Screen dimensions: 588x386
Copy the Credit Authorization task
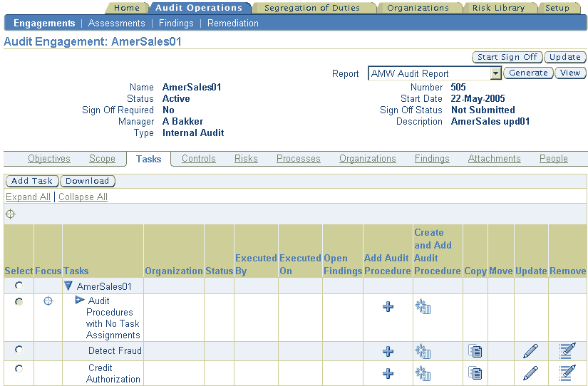tap(475, 373)
